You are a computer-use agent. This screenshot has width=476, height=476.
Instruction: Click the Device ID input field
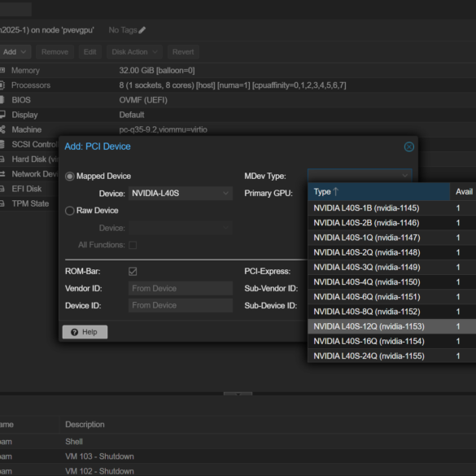tap(181, 305)
